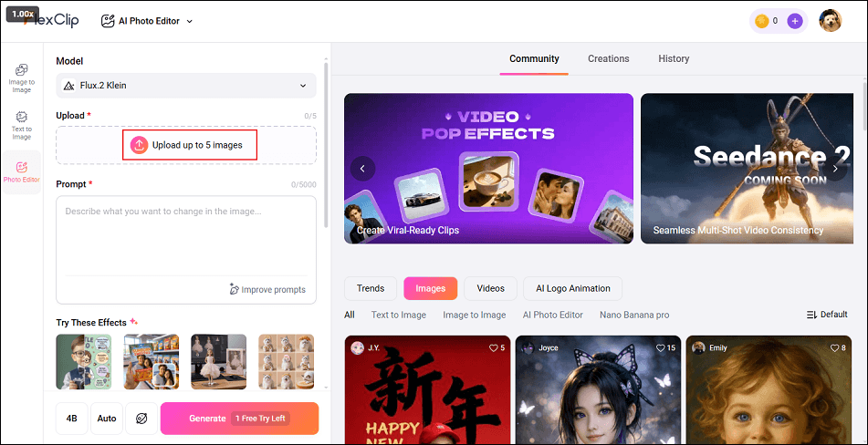Switch to the History tab
Screen dimensions: 868x445
(x=674, y=58)
